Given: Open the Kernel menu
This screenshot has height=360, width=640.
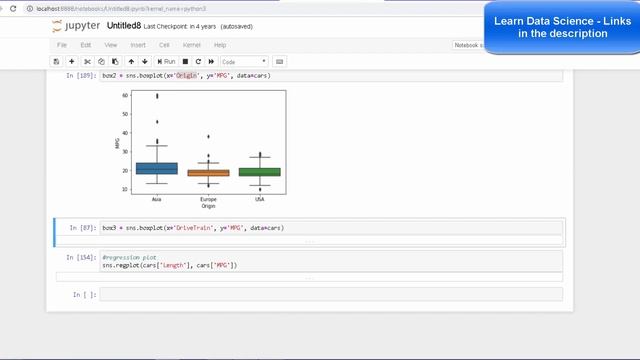Looking at the screenshot, I should [x=191, y=45].
